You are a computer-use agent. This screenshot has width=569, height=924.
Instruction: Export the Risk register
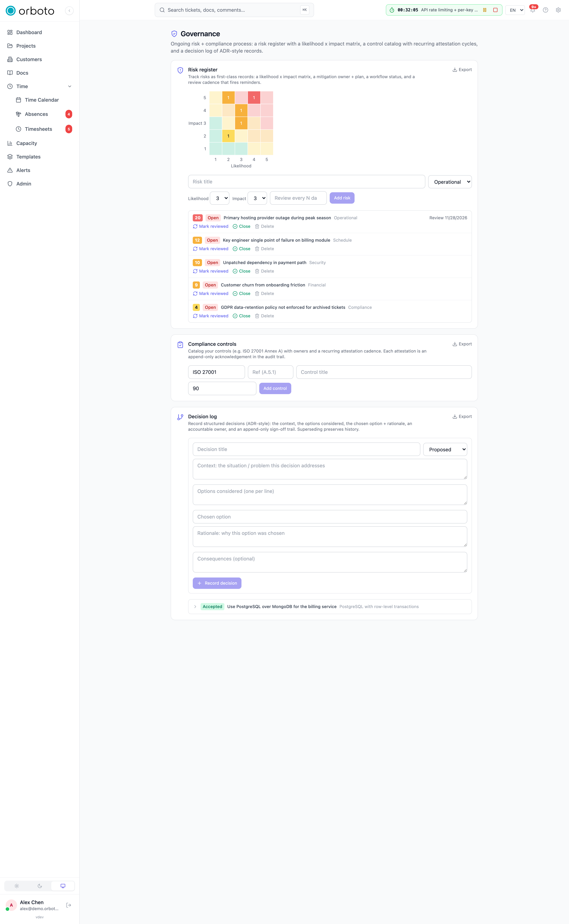(462, 70)
